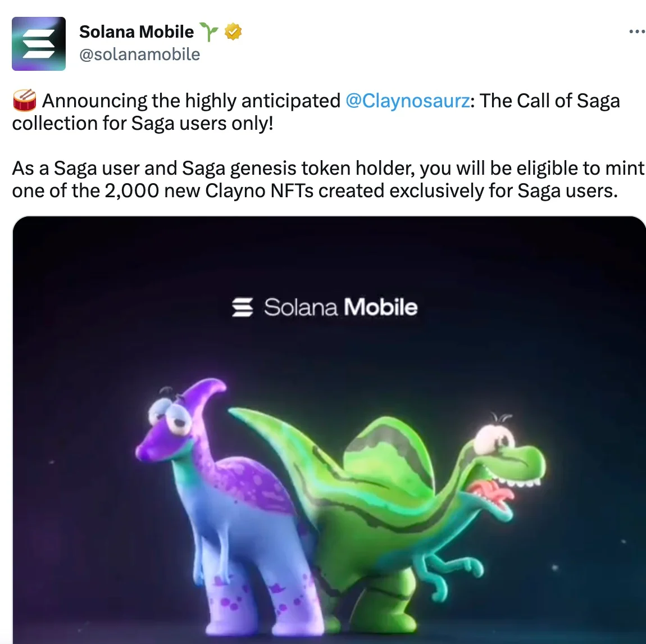Viewport: 646px width, 644px height.
Task: Click the gold verified badge
Action: 233,31
